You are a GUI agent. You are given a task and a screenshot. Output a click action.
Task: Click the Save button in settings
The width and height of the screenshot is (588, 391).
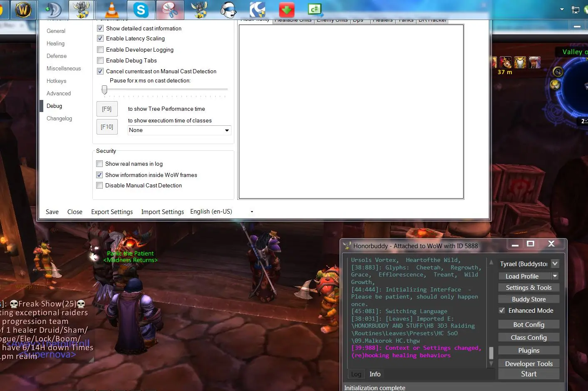click(52, 212)
